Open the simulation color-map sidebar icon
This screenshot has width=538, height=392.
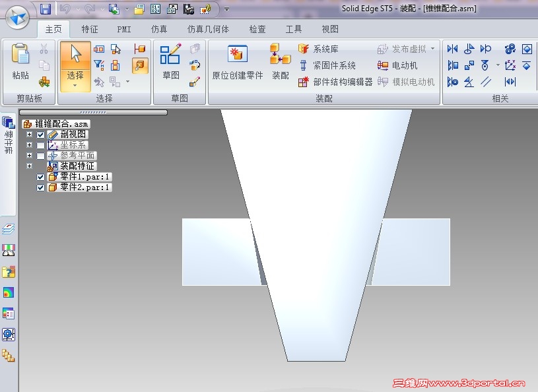(x=8, y=292)
